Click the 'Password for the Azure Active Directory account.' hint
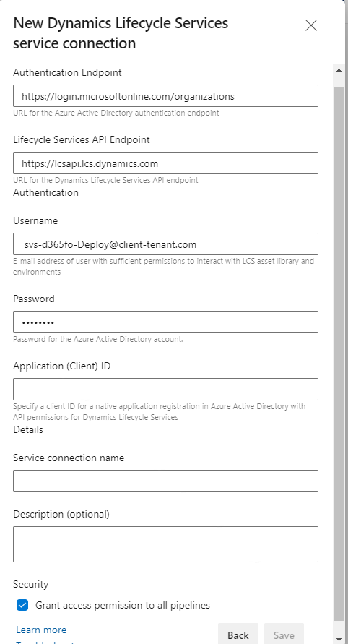 [98, 339]
